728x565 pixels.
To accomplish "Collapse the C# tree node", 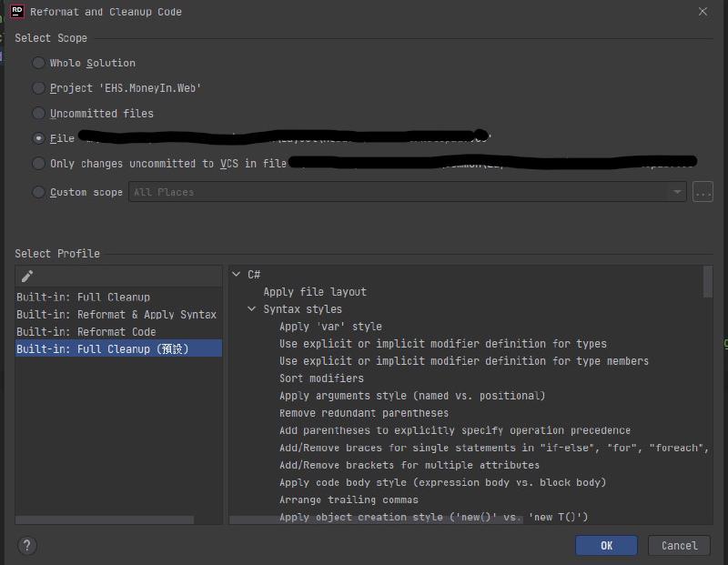I will [237, 275].
